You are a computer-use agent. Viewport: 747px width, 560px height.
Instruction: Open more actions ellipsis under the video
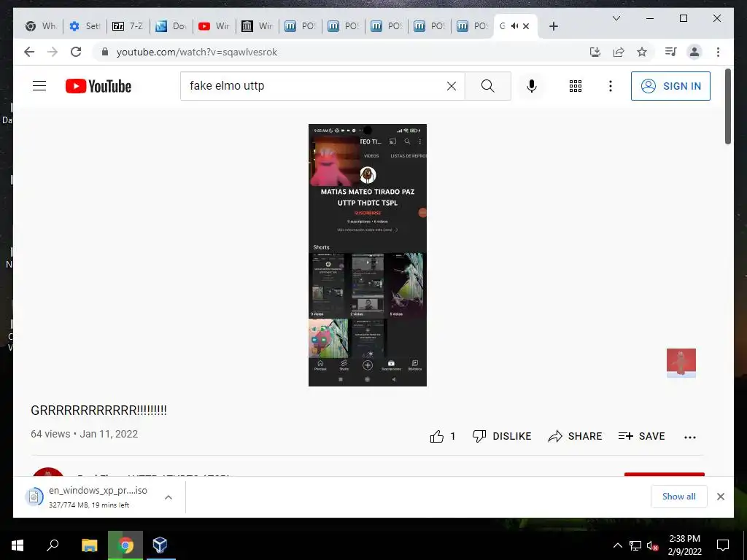point(690,437)
